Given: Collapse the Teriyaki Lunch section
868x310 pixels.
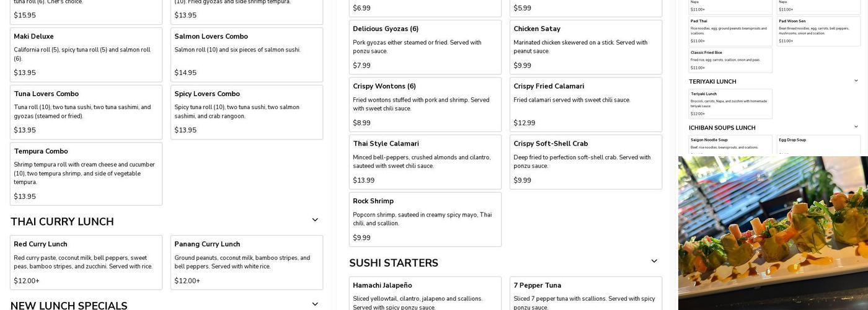Looking at the screenshot, I should tap(856, 81).
